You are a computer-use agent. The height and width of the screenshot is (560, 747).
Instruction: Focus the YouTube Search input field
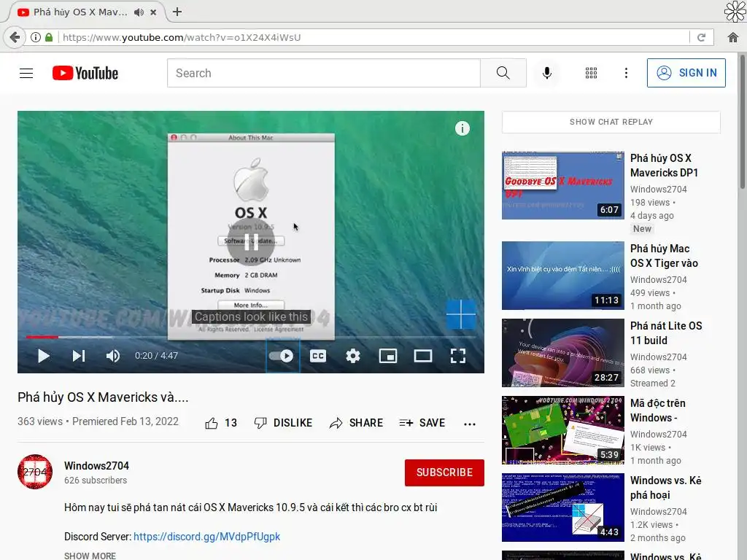pyautogui.click(x=323, y=73)
